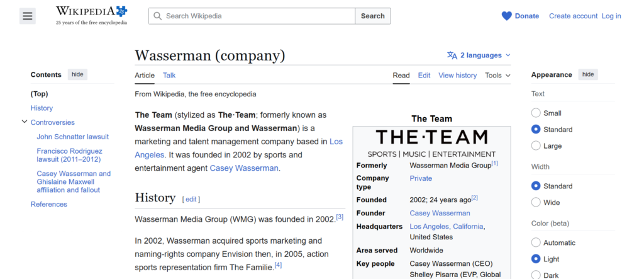Viewport: 644px width, 279px height.
Task: Click the Search button
Action: 372,16
